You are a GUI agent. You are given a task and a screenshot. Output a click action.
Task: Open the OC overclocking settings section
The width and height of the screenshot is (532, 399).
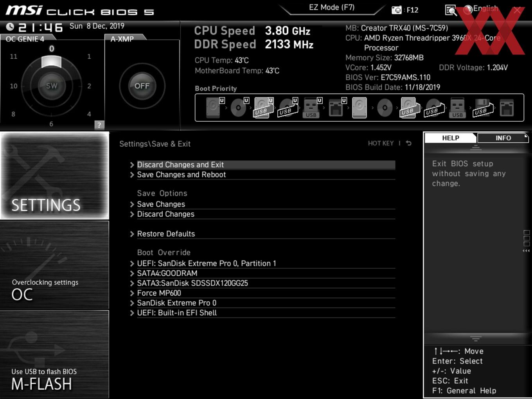pyautogui.click(x=54, y=265)
